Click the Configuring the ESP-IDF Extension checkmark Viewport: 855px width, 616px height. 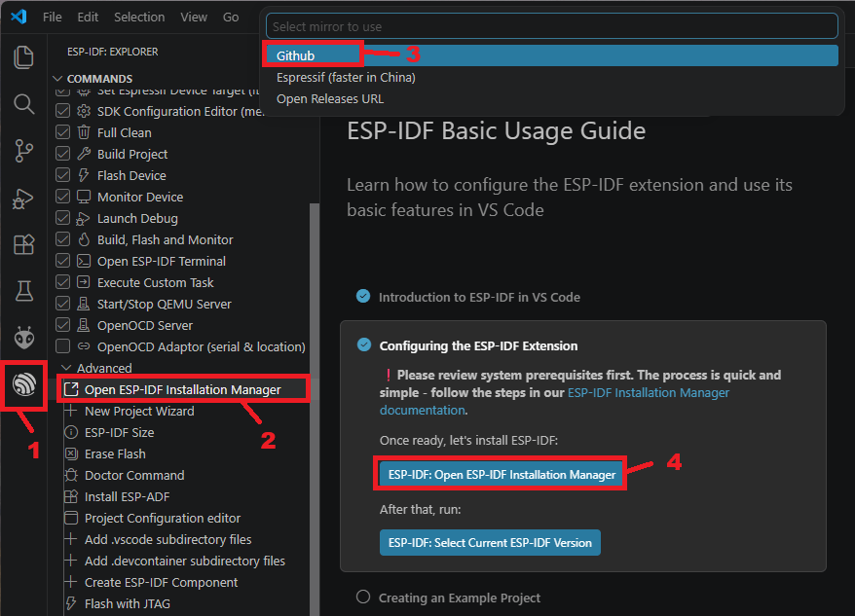point(363,344)
